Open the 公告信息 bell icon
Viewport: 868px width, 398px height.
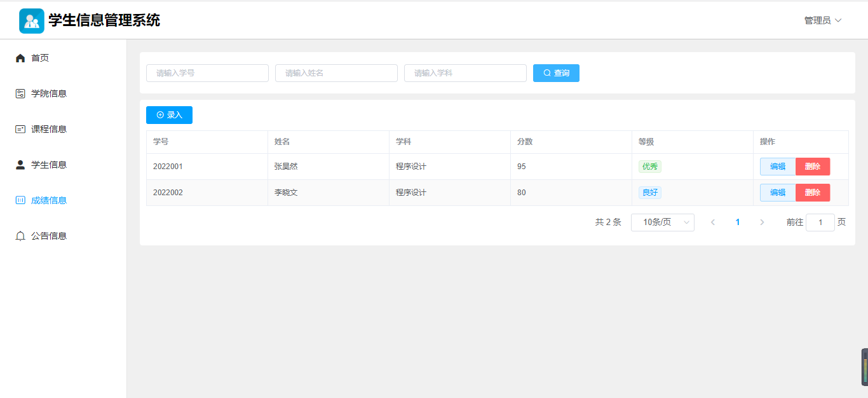[20, 236]
